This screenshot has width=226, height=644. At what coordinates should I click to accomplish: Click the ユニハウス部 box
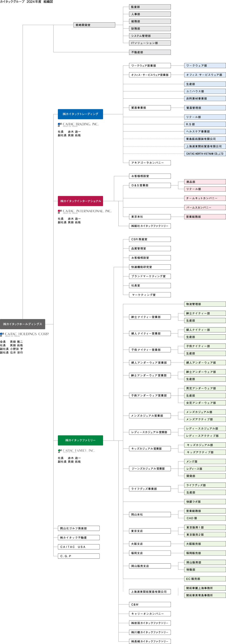pyautogui.click(x=205, y=91)
